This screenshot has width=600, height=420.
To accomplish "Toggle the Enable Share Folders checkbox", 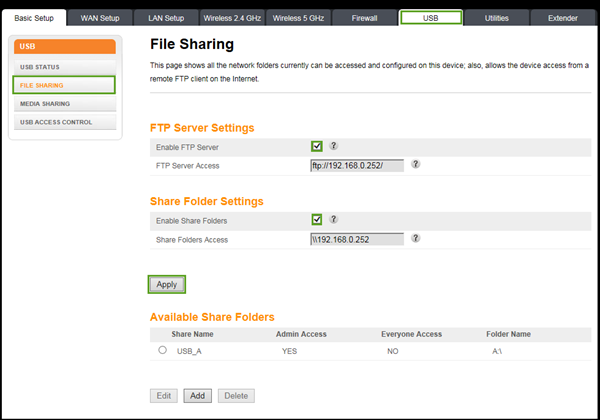I will coord(317,219).
